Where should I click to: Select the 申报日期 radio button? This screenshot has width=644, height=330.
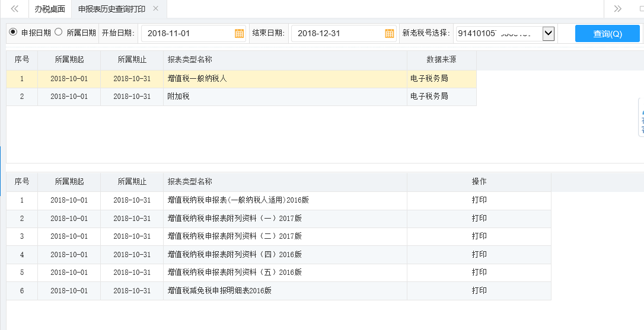(x=13, y=33)
